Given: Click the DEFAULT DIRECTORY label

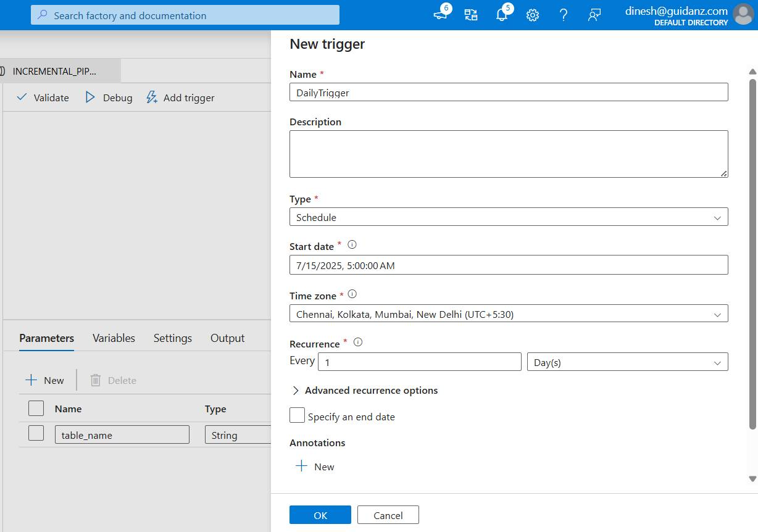Looking at the screenshot, I should pyautogui.click(x=691, y=22).
